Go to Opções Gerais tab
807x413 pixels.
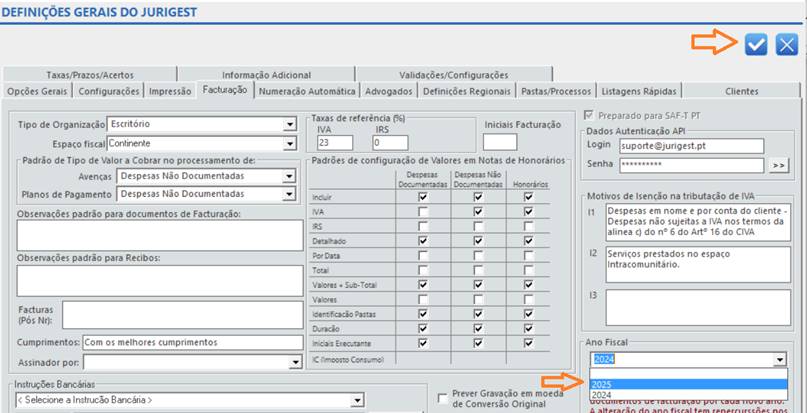tap(37, 91)
